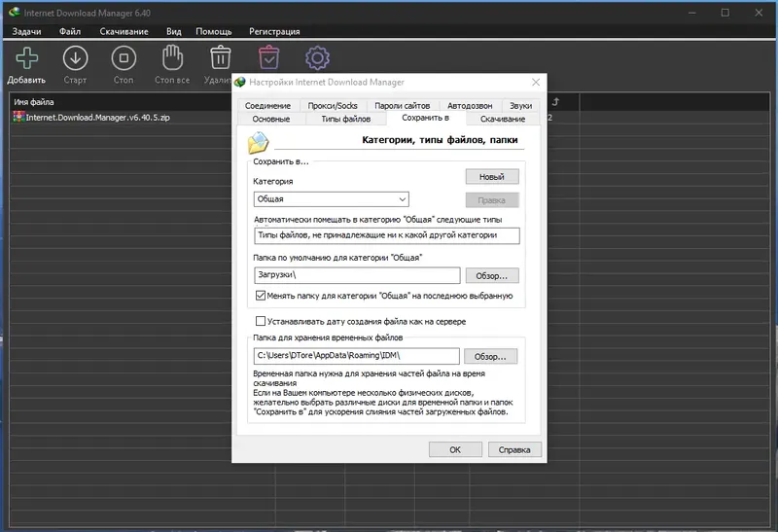This screenshot has width=778, height=532.
Task: Click the Стоп toolbar icon
Action: (x=124, y=58)
